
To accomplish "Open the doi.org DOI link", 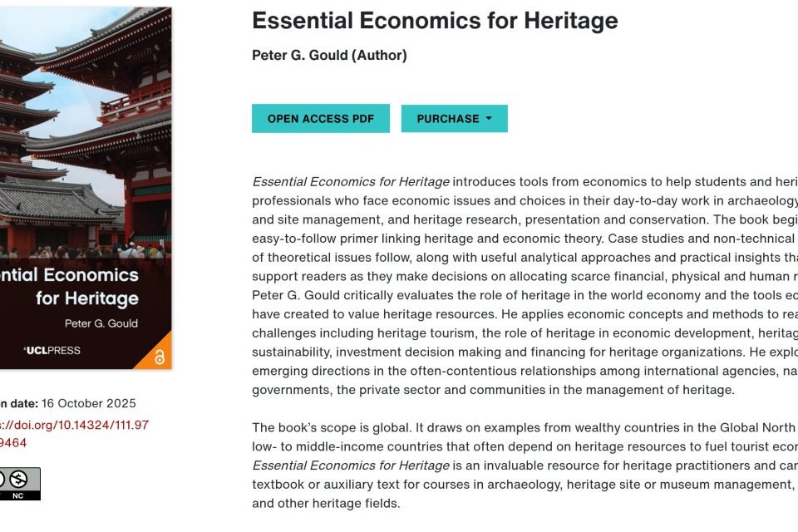I will coord(74,434).
